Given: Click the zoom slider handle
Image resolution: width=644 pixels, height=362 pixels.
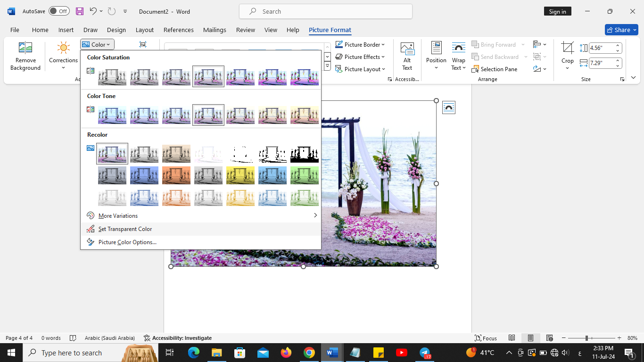Looking at the screenshot, I should click(x=586, y=338).
